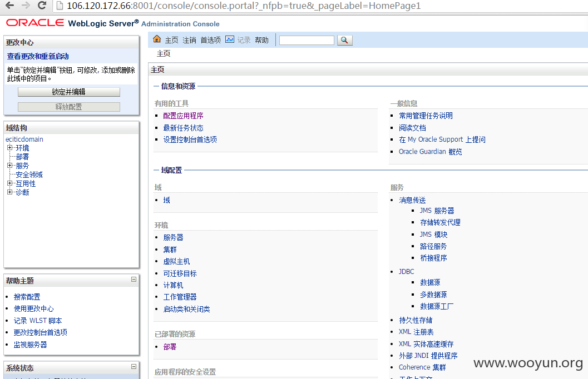Screen dimensions: 588x379
Task: Open 工作管理器 link
Action: click(180, 297)
